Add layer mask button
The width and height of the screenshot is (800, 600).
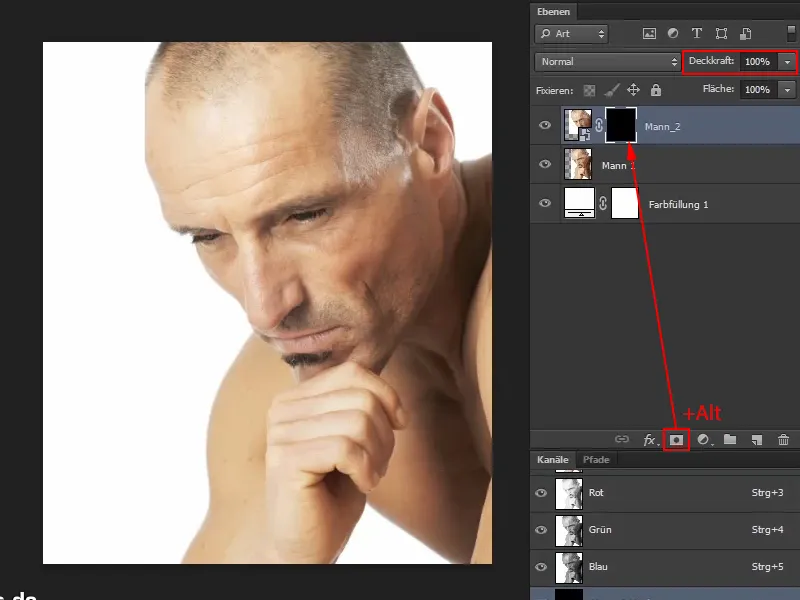coord(677,440)
